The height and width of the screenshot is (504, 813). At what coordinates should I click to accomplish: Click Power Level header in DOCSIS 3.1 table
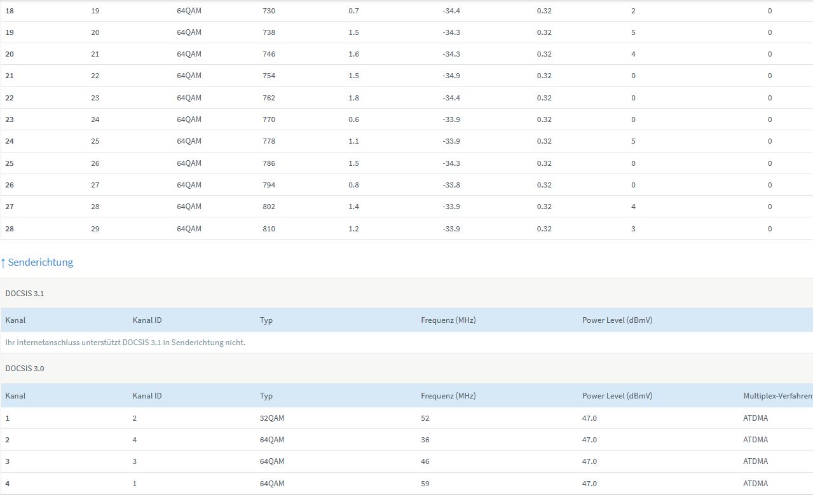(617, 320)
